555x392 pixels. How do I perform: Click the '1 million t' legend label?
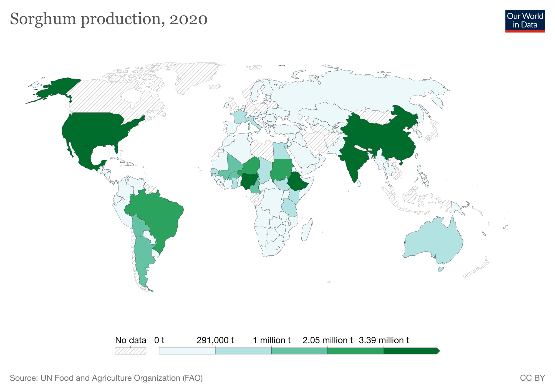pos(272,340)
